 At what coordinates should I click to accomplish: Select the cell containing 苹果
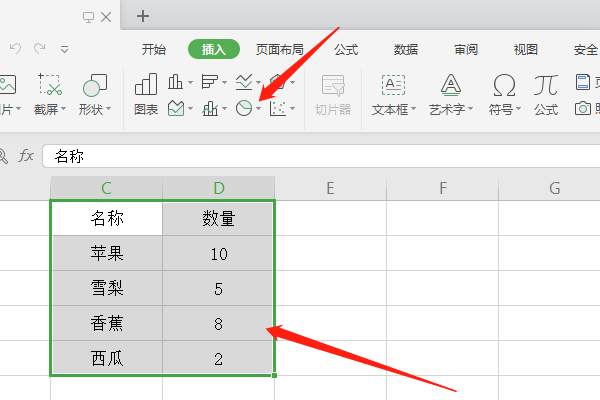[107, 253]
